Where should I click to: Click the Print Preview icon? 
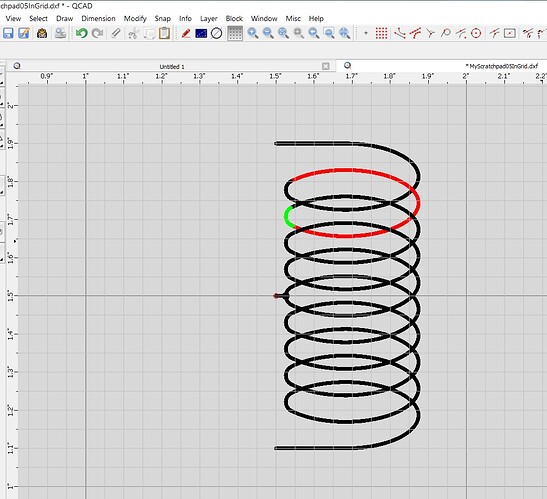click(x=60, y=33)
